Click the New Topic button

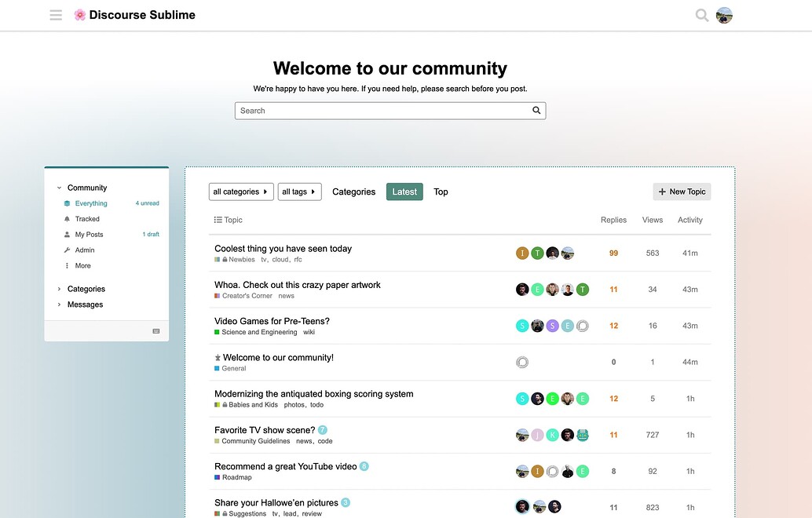[682, 192]
